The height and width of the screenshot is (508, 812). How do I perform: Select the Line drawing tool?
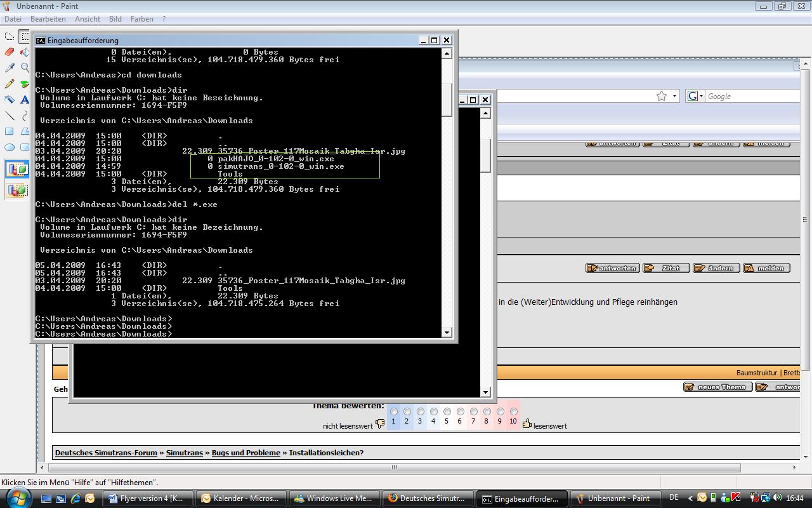(x=10, y=116)
